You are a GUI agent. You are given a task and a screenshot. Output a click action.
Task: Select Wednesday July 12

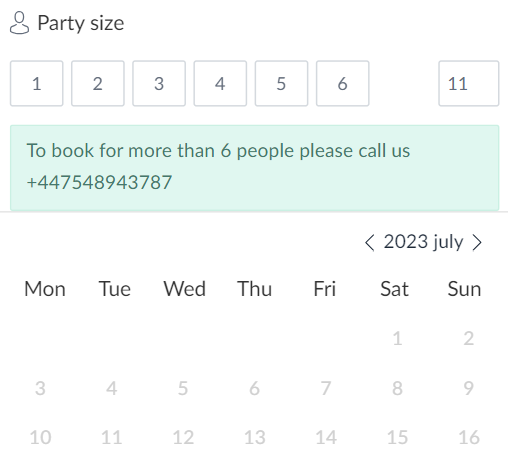coord(183,437)
